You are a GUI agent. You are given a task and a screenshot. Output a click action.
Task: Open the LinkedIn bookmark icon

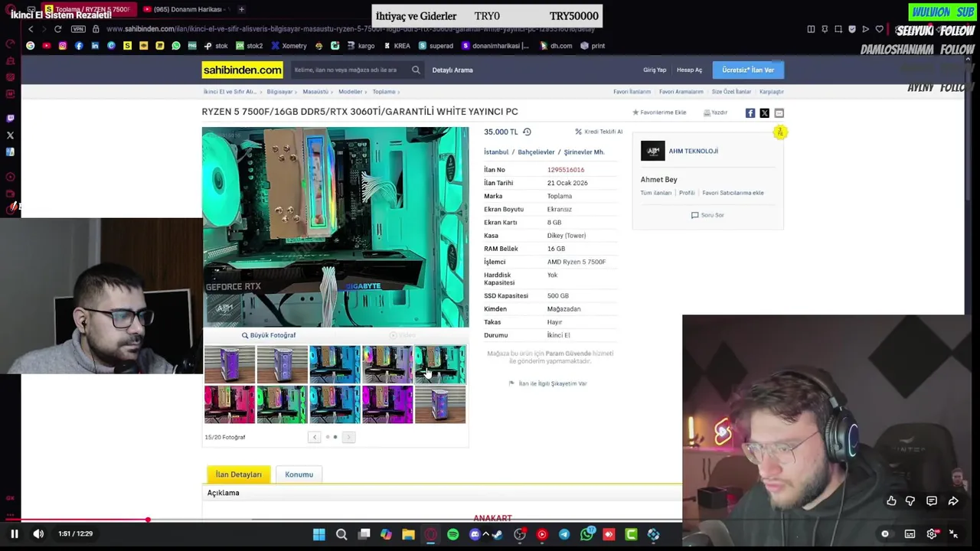tap(95, 46)
